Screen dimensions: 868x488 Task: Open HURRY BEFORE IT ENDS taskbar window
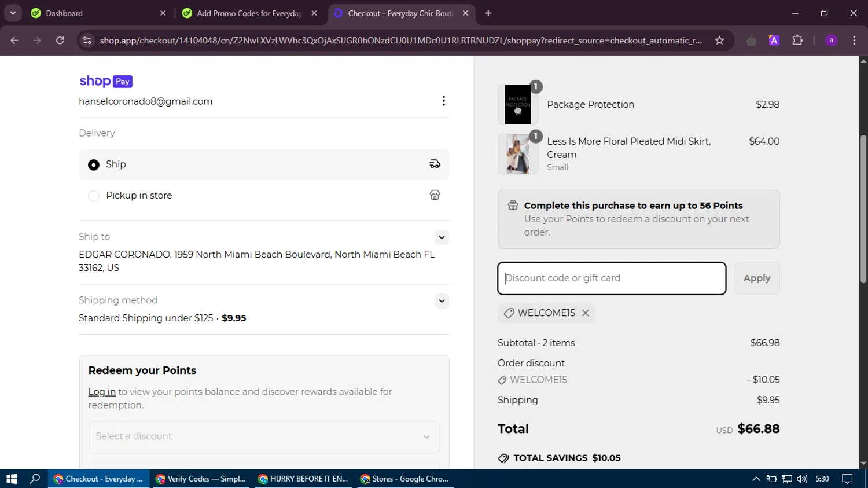(303, 479)
